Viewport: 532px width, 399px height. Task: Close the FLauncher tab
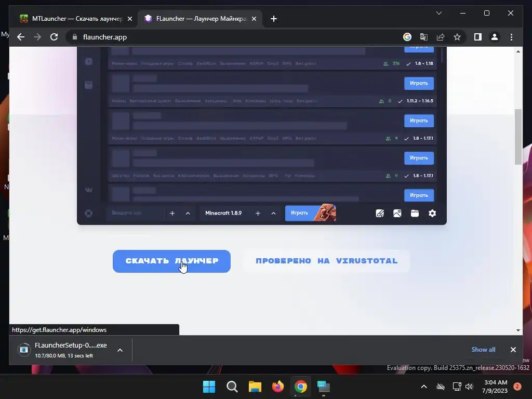coord(254,19)
